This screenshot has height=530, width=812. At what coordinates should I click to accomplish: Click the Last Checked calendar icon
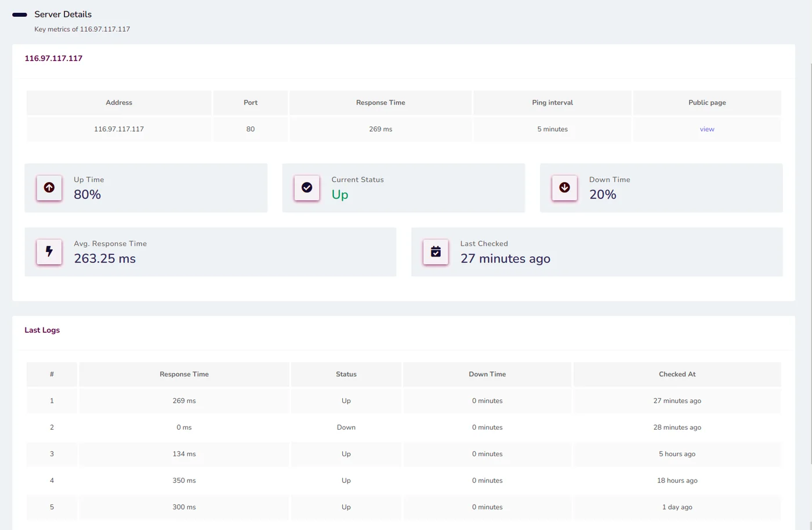click(436, 251)
